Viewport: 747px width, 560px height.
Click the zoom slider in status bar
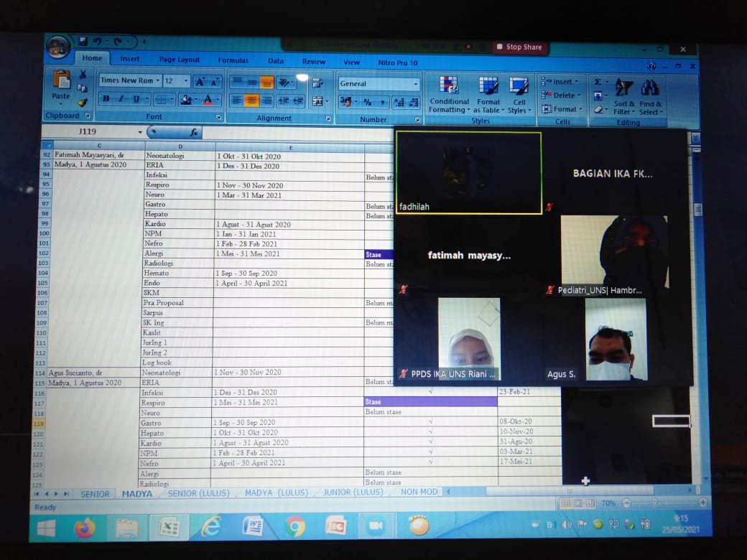coord(654,503)
